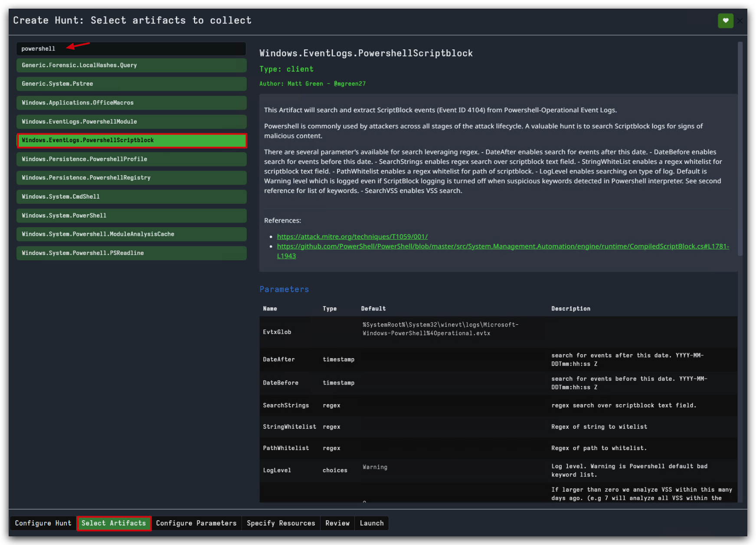Image resolution: width=756 pixels, height=545 pixels.
Task: Close the Create Hunt dialog
Action: point(740,21)
